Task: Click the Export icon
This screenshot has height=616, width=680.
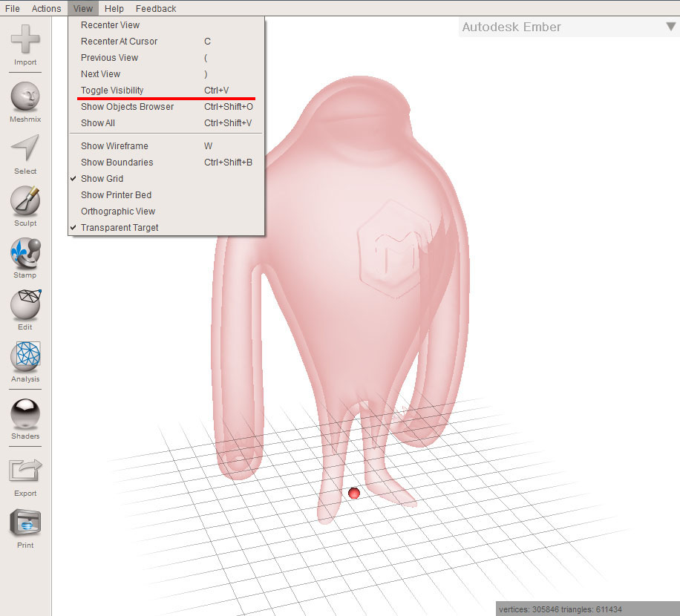Action: (25, 471)
